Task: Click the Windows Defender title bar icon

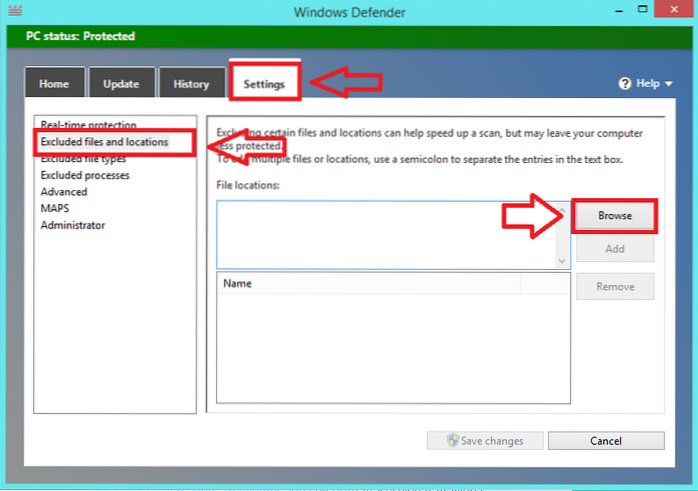Action: click(13, 12)
